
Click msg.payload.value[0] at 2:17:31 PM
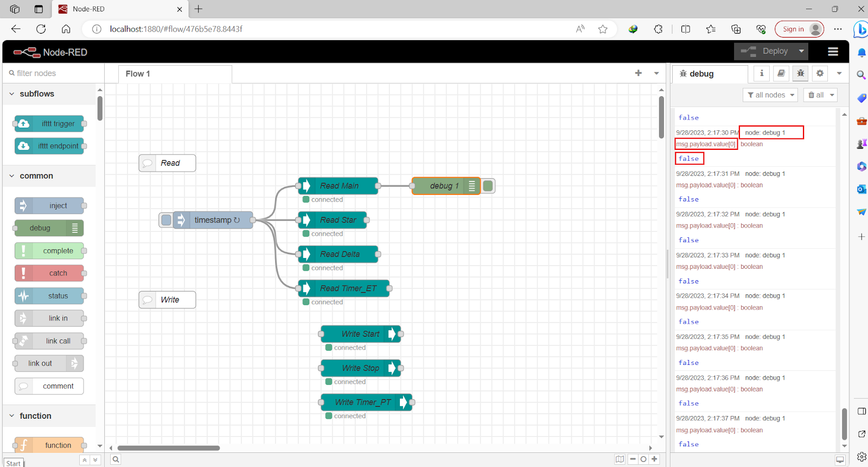(x=706, y=185)
